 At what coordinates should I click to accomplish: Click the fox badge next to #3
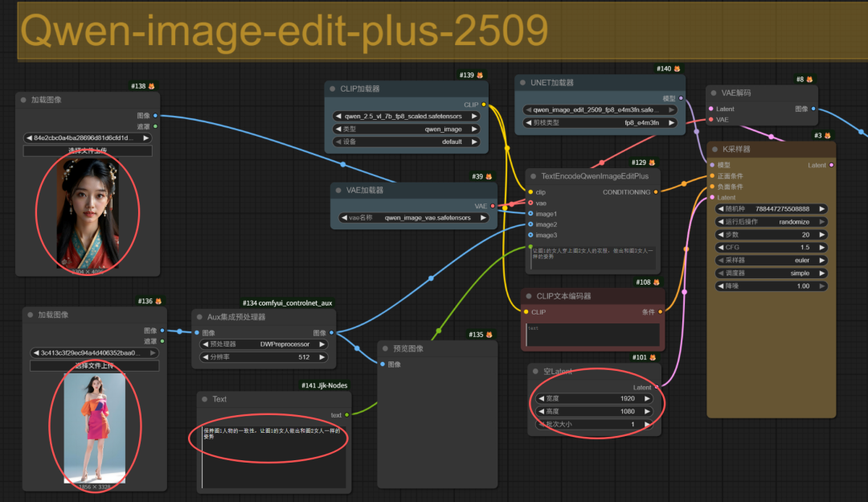[828, 135]
